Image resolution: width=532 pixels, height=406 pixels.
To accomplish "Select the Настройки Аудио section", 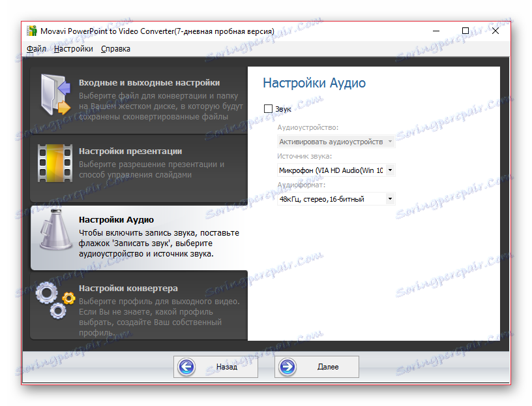I will pos(139,238).
